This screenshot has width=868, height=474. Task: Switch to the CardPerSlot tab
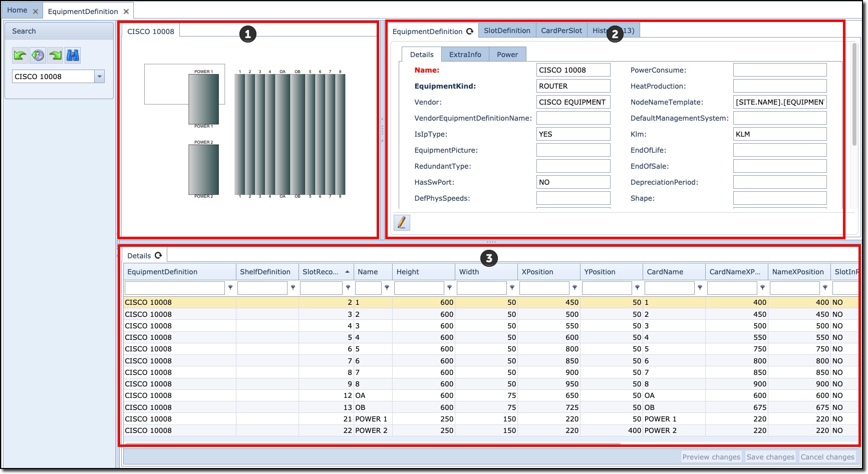[561, 31]
